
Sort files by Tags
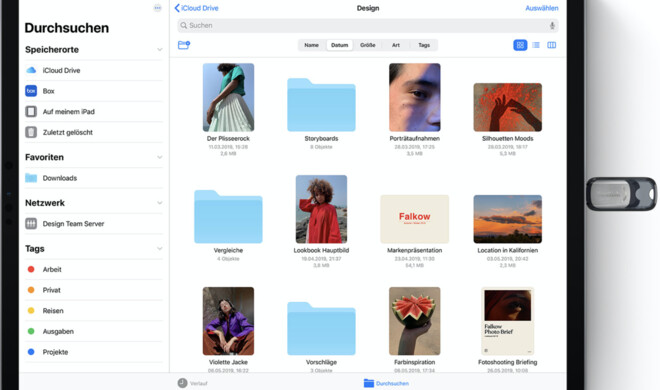424,45
